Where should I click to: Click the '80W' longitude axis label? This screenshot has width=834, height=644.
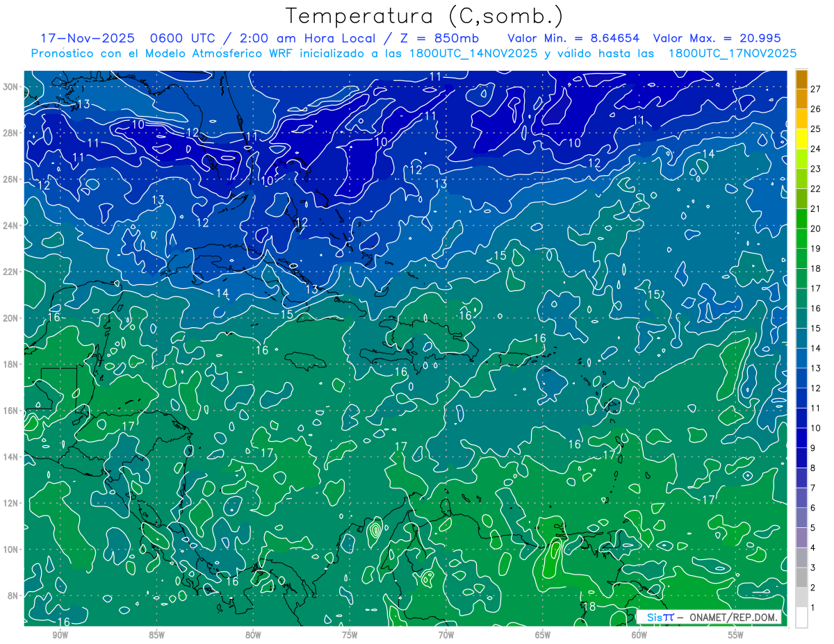pos(254,635)
